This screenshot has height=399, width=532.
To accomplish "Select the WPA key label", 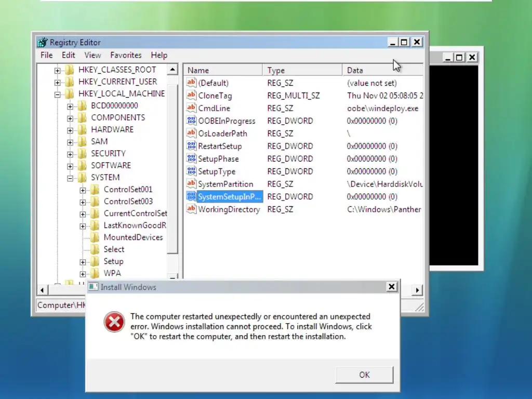I will (x=112, y=273).
